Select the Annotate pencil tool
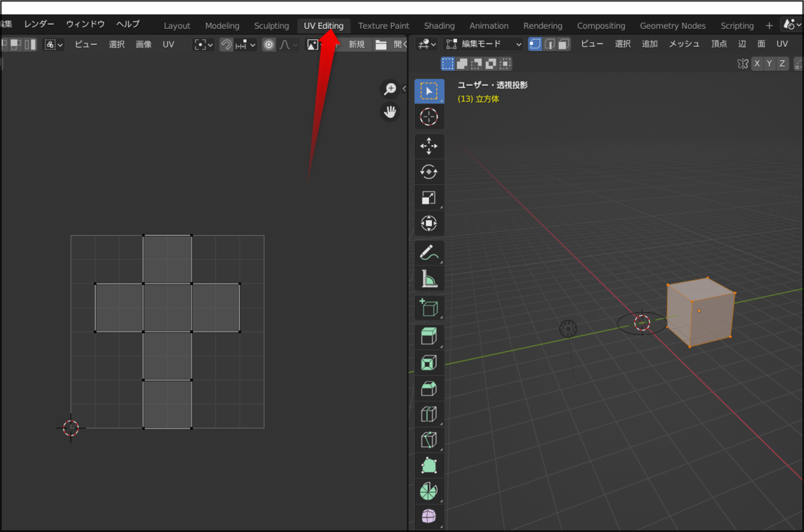 click(429, 253)
